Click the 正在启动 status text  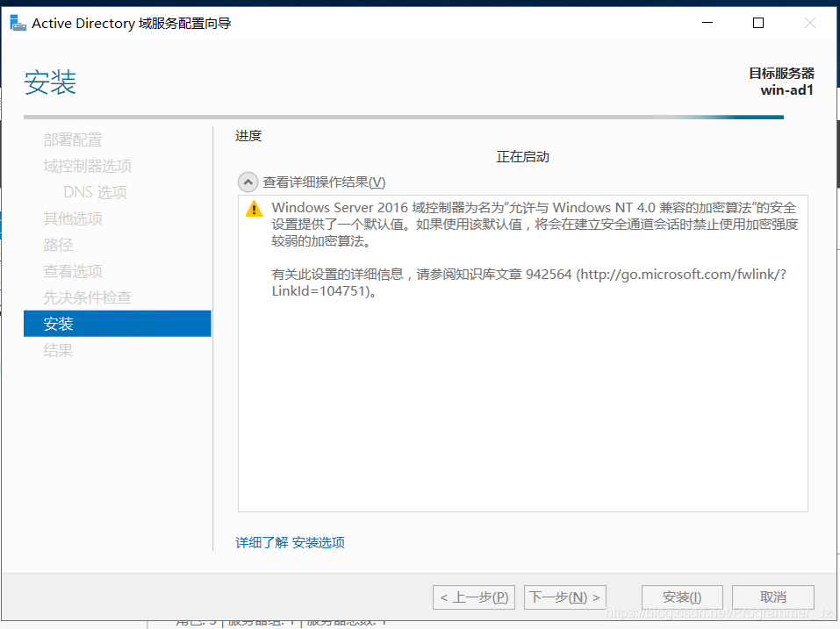click(x=523, y=157)
